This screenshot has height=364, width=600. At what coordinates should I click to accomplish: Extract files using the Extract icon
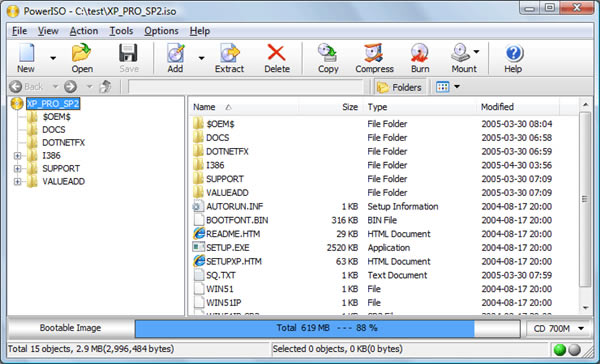pos(229,53)
